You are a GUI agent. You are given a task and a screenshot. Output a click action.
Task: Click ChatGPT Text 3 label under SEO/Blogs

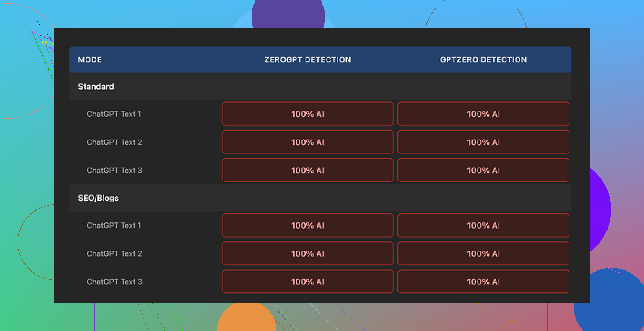click(x=114, y=282)
